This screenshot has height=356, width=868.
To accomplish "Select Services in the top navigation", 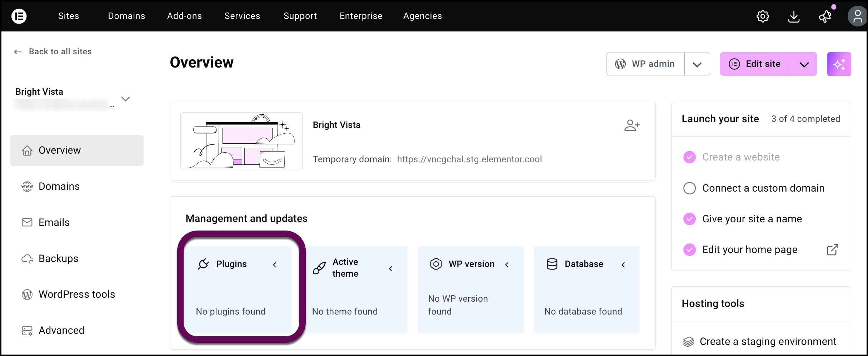I will pos(242,16).
